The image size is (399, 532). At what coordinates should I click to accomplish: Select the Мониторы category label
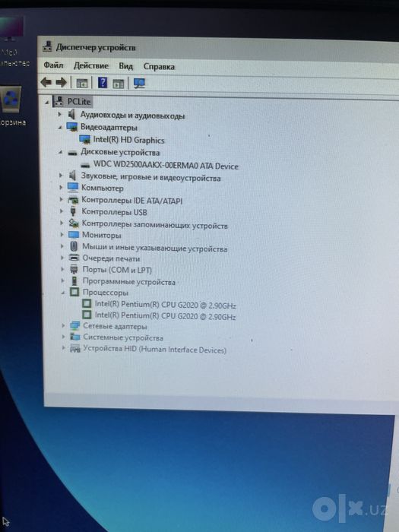(101, 235)
